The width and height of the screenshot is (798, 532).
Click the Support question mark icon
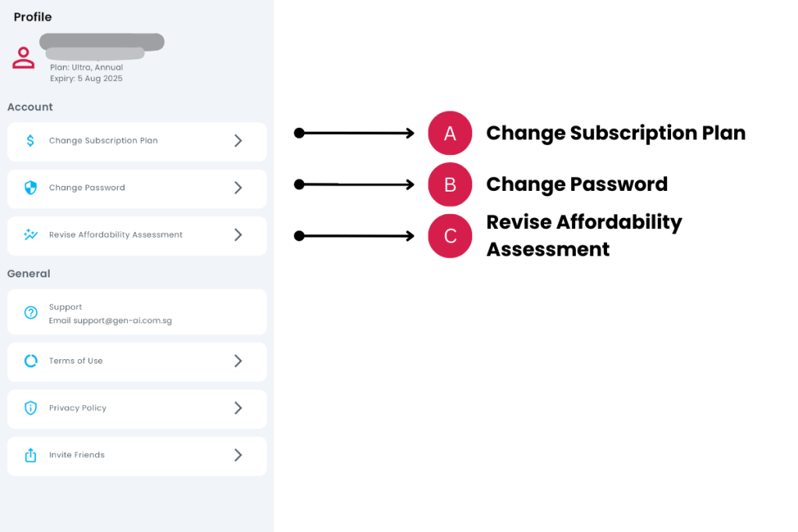click(30, 312)
